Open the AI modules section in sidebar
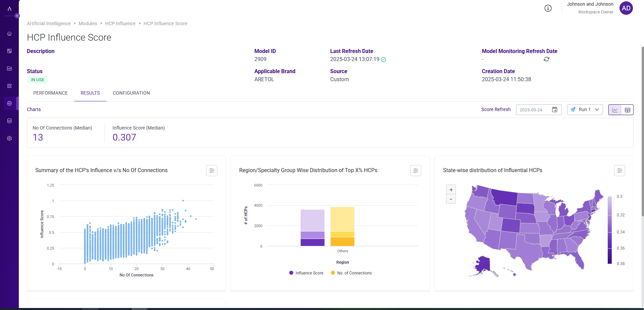The height and width of the screenshot is (310, 644). pyautogui.click(x=9, y=103)
